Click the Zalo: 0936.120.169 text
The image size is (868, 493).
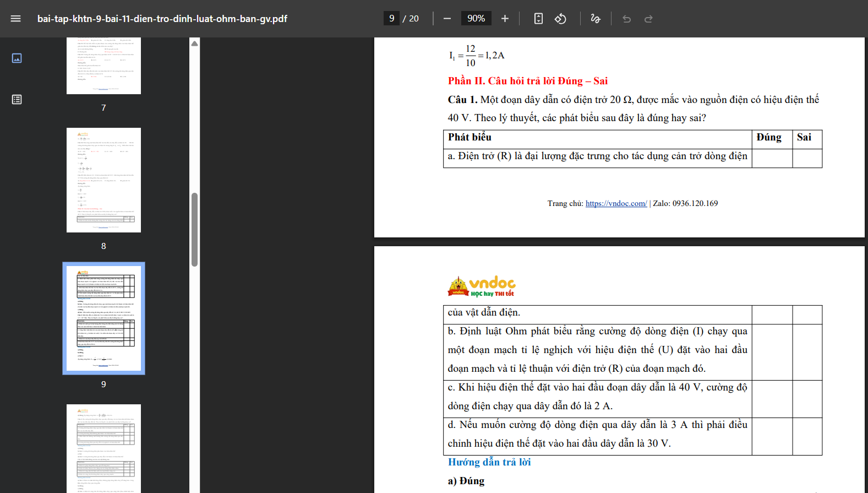[x=685, y=203]
